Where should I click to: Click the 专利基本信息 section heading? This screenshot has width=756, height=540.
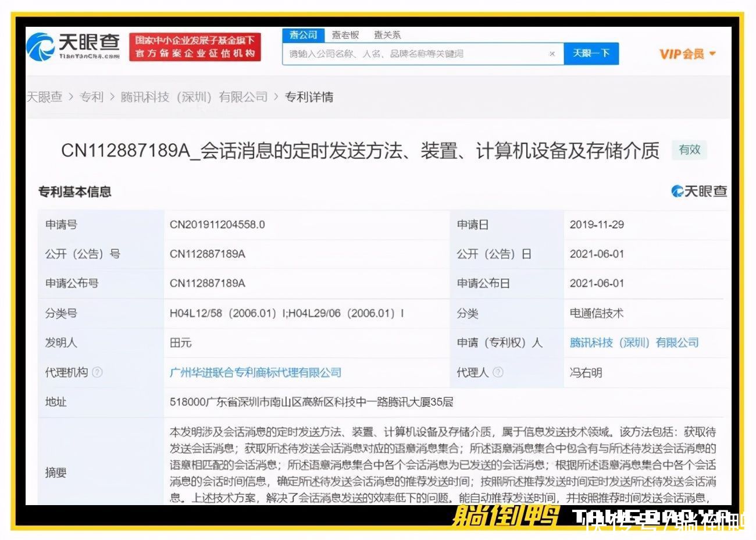[x=74, y=192]
